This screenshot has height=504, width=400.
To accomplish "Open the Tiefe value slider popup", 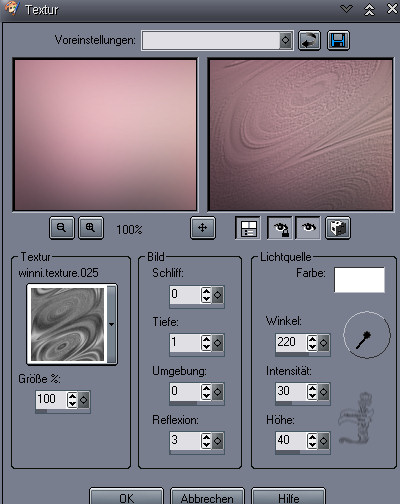I will 218,343.
